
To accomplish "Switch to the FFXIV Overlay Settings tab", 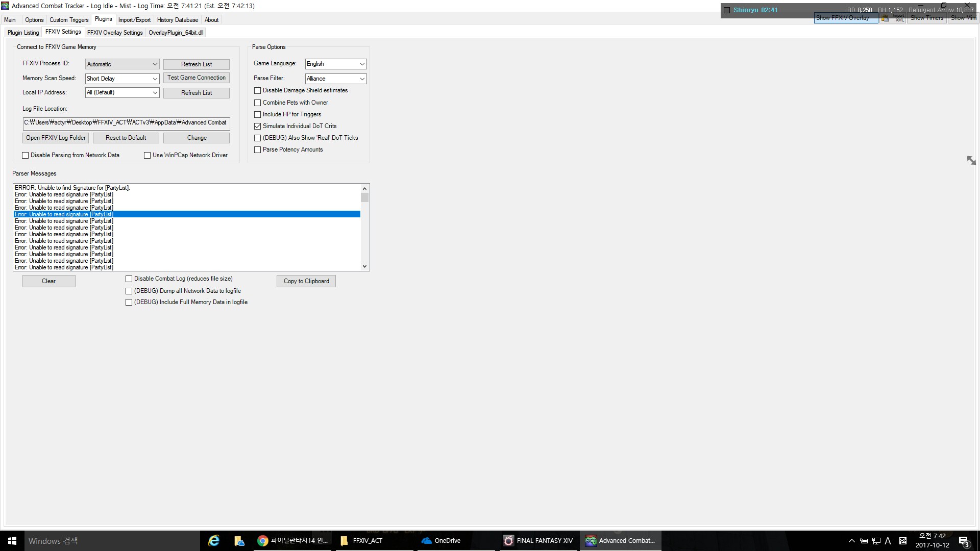I will [x=115, y=33].
